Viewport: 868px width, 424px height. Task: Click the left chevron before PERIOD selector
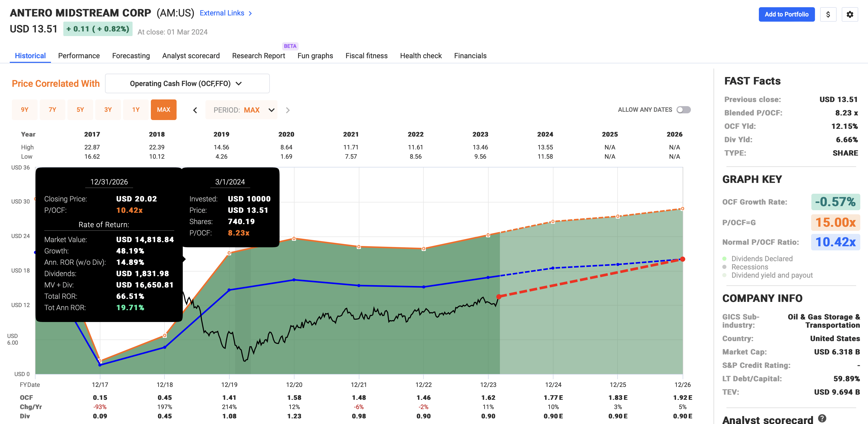pyautogui.click(x=195, y=110)
